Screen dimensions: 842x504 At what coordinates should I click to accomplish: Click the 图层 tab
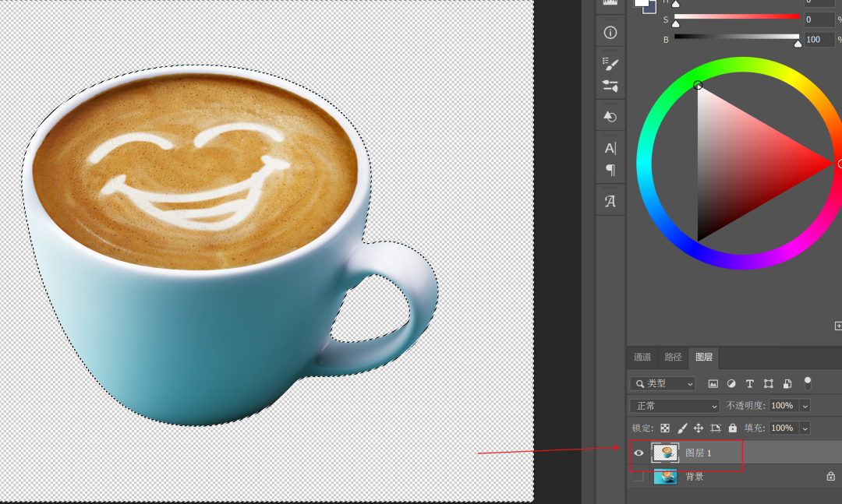[703, 358]
